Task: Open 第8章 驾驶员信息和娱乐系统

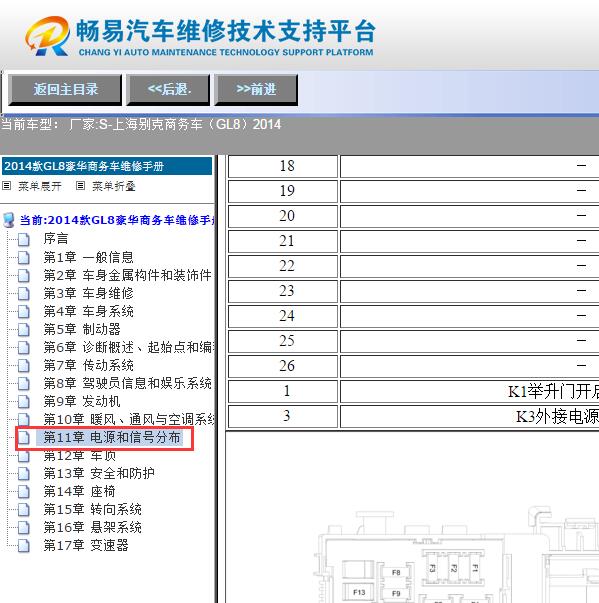Action: coord(127,383)
